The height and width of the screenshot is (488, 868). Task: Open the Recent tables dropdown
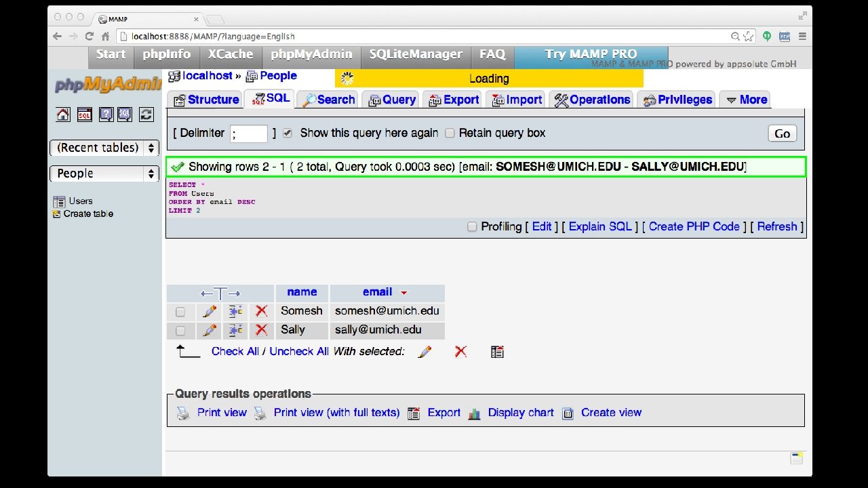104,148
